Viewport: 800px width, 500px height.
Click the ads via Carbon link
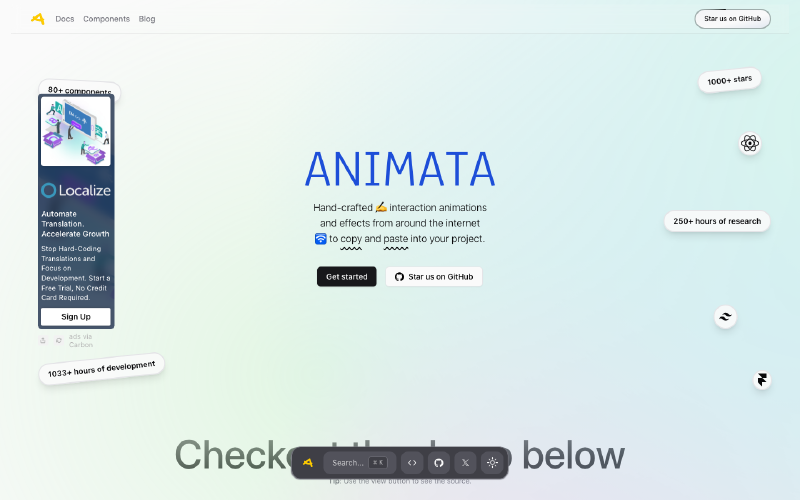(x=81, y=340)
